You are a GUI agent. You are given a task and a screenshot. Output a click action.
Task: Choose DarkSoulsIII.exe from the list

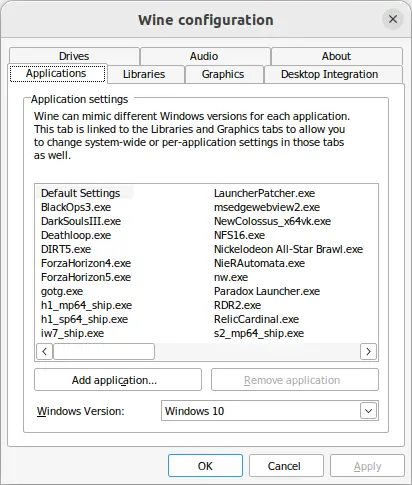81,221
